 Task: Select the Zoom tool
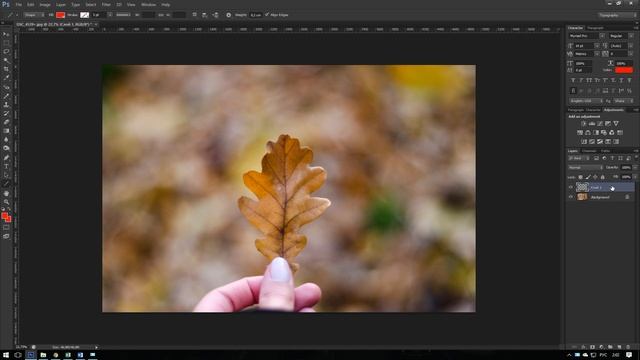click(x=6, y=202)
